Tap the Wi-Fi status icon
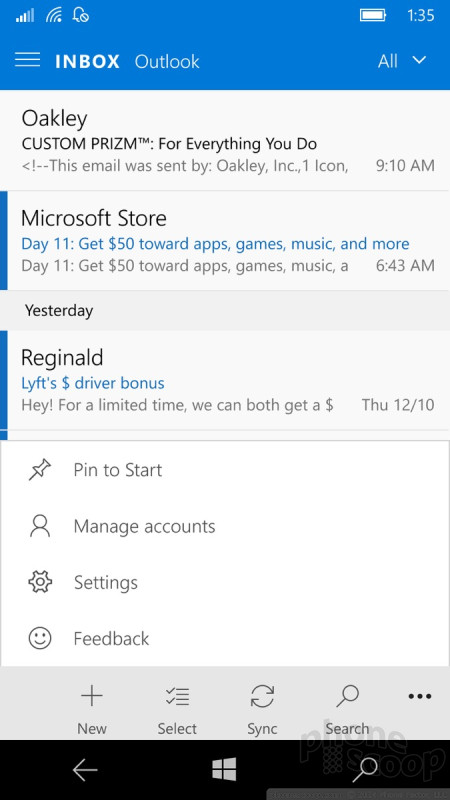This screenshot has height=800, width=450. pos(54,16)
